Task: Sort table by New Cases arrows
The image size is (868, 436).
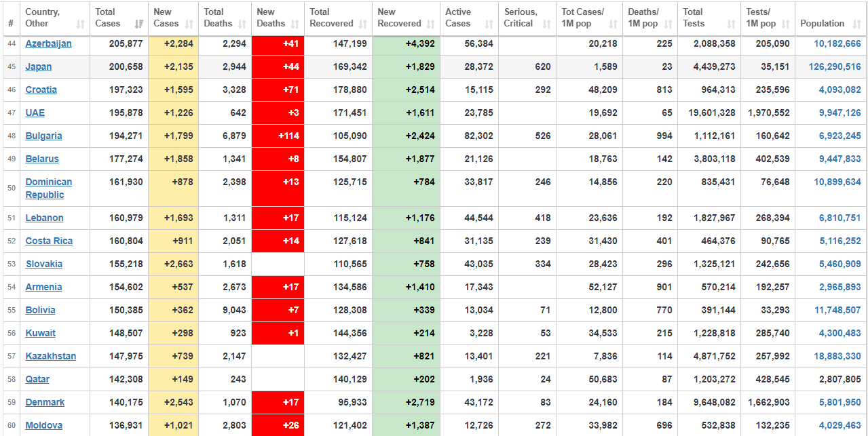Action: [189, 24]
